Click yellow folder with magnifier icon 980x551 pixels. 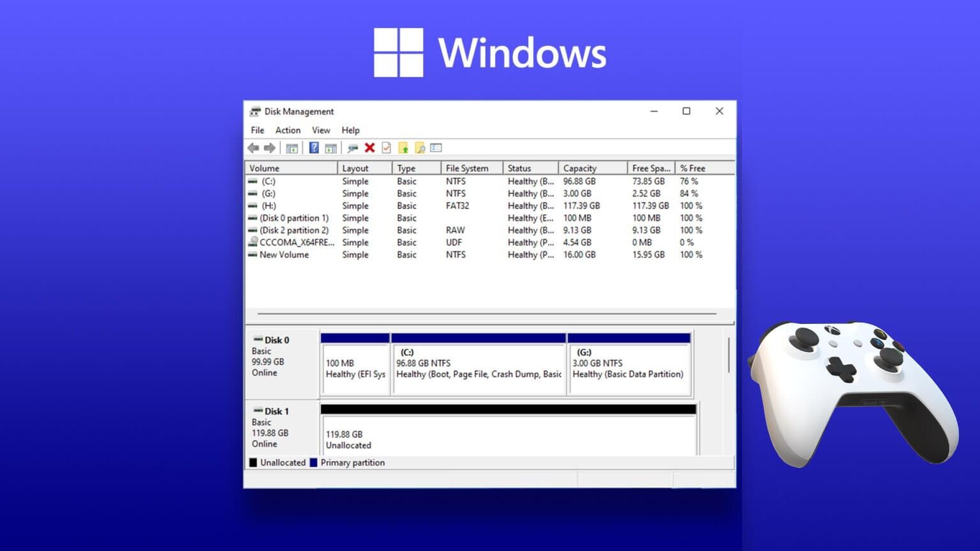point(420,148)
